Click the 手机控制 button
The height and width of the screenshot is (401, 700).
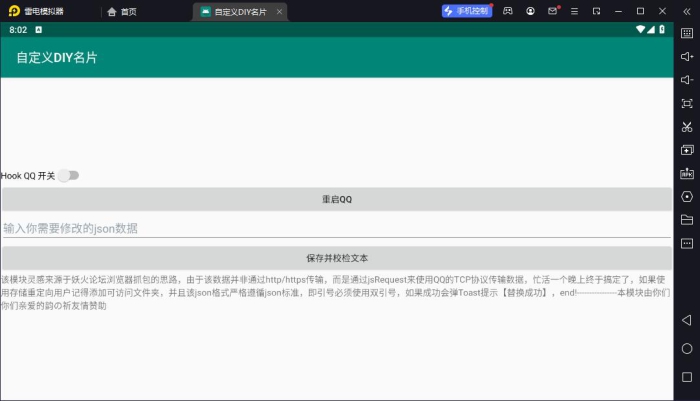point(467,11)
